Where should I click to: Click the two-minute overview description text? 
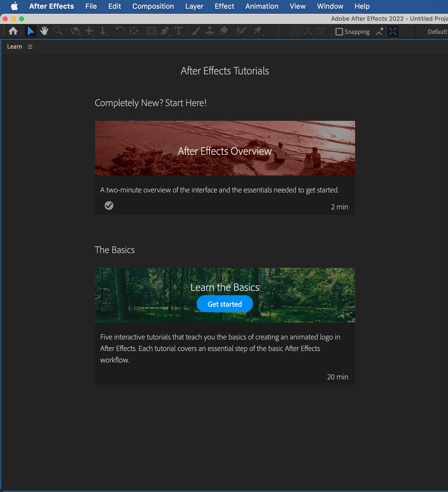(x=219, y=190)
